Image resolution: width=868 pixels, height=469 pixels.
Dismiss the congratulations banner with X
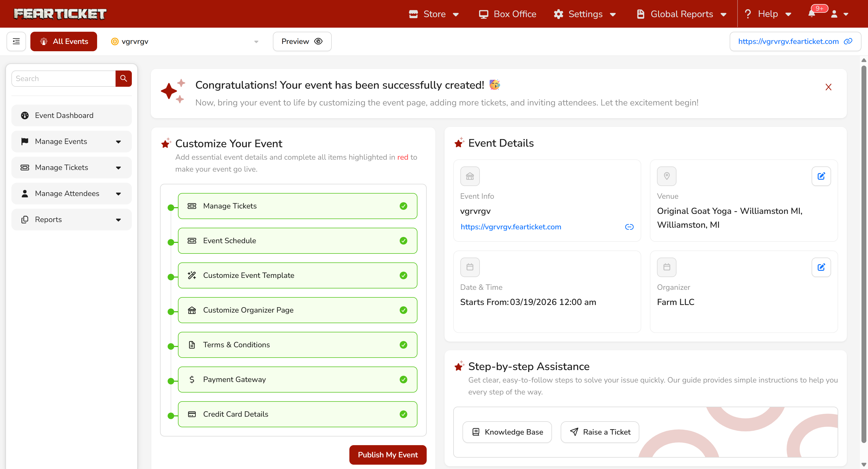point(828,87)
